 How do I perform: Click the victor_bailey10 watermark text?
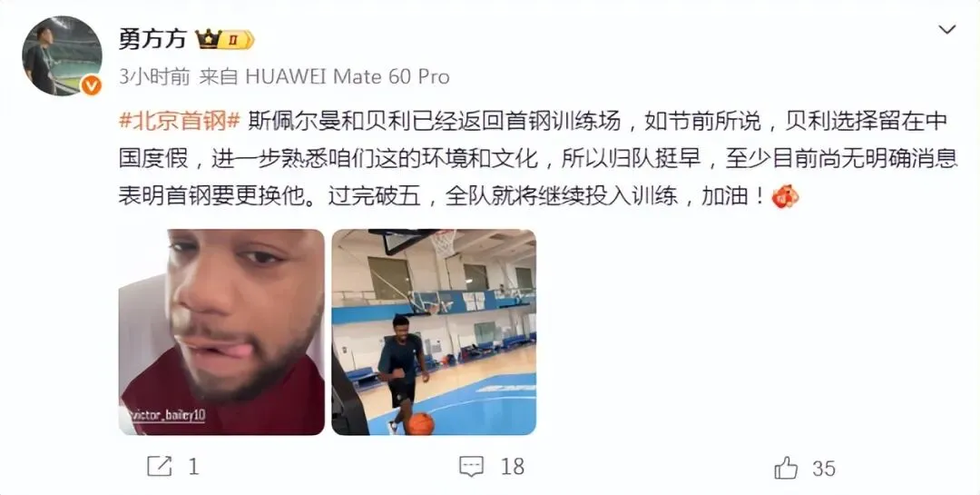[x=165, y=415]
